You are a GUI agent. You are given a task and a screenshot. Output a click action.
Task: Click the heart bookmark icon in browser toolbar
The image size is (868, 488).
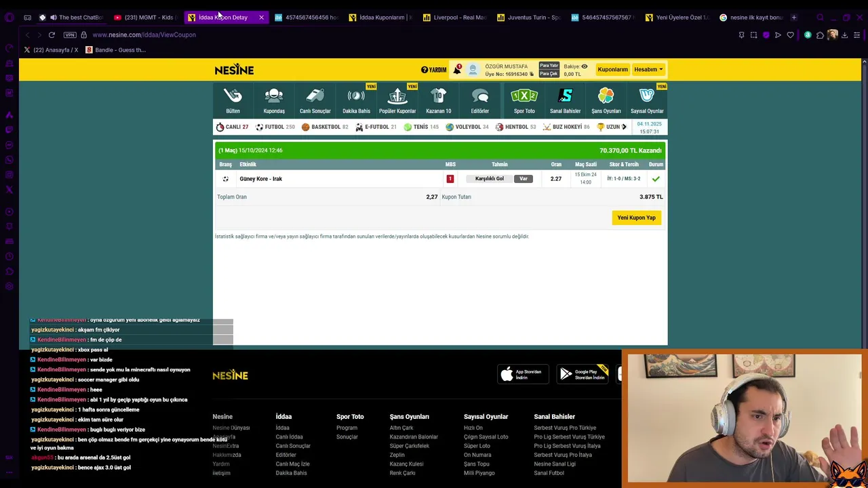(x=790, y=35)
